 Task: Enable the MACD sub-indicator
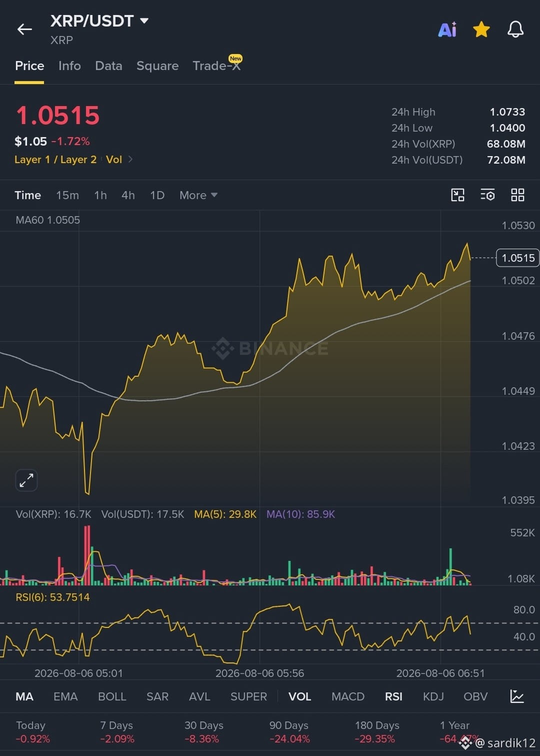pos(348,696)
